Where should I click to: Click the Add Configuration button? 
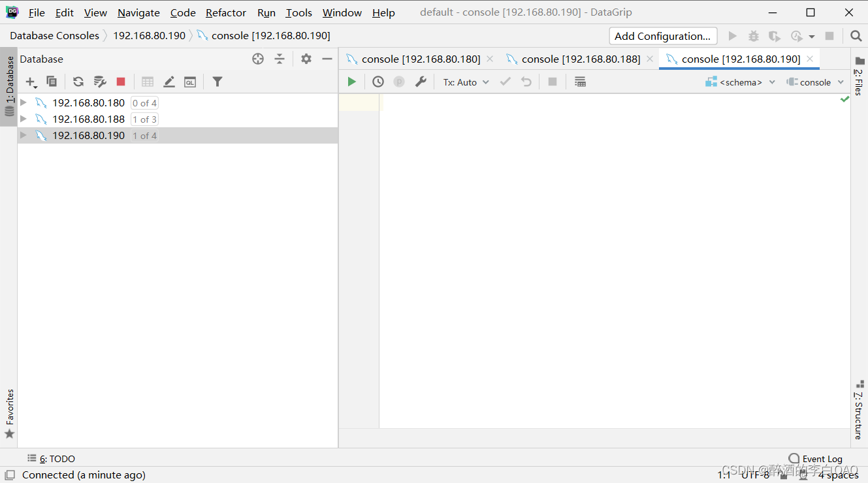[x=662, y=36]
